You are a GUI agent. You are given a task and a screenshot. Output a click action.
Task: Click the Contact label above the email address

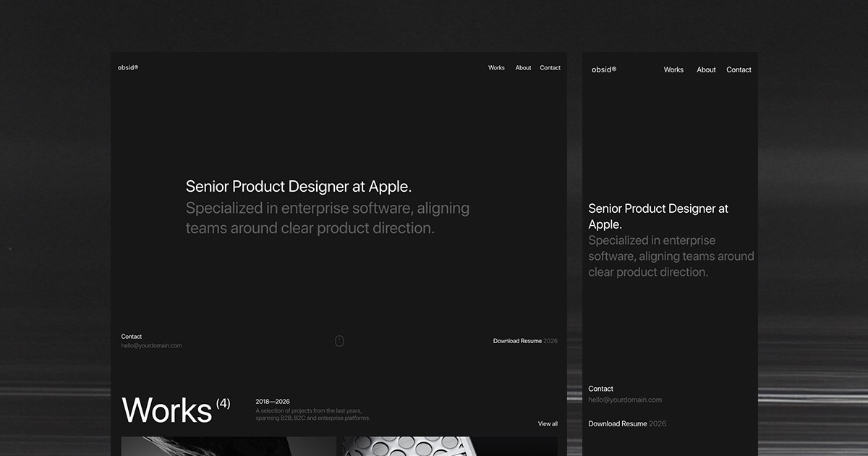tap(132, 336)
